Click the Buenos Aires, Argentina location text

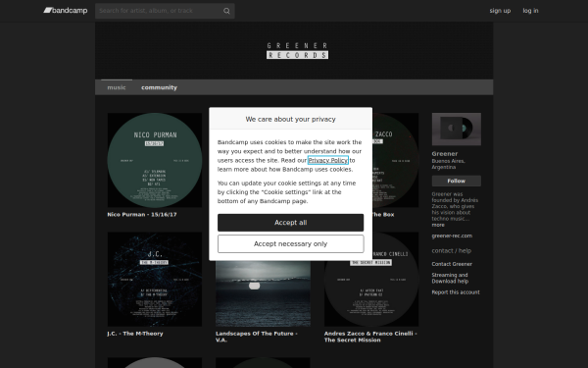click(x=449, y=164)
